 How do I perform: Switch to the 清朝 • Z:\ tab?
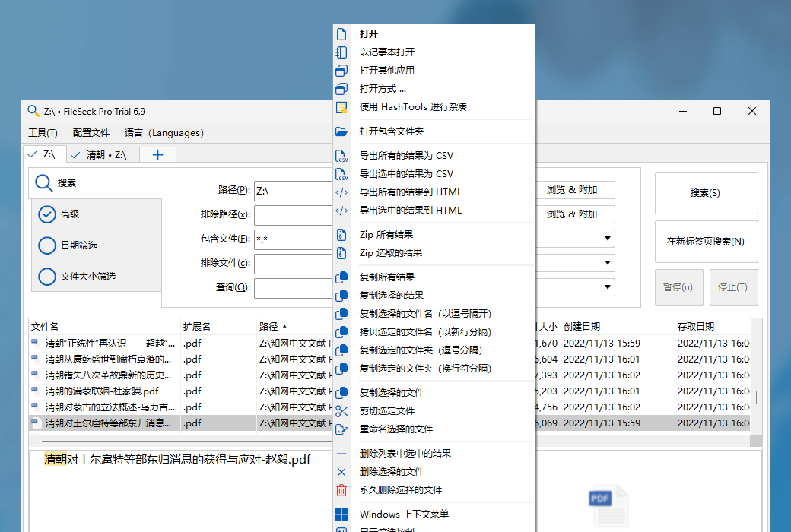click(103, 155)
